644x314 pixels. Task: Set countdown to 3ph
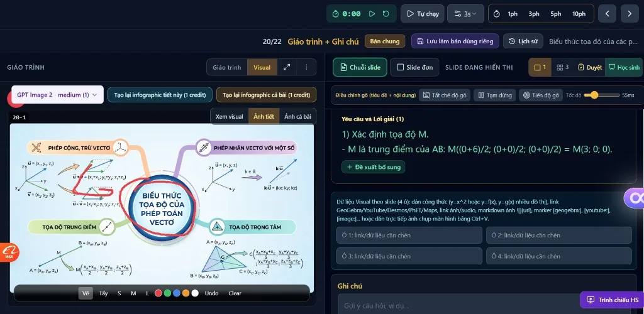[x=534, y=14]
